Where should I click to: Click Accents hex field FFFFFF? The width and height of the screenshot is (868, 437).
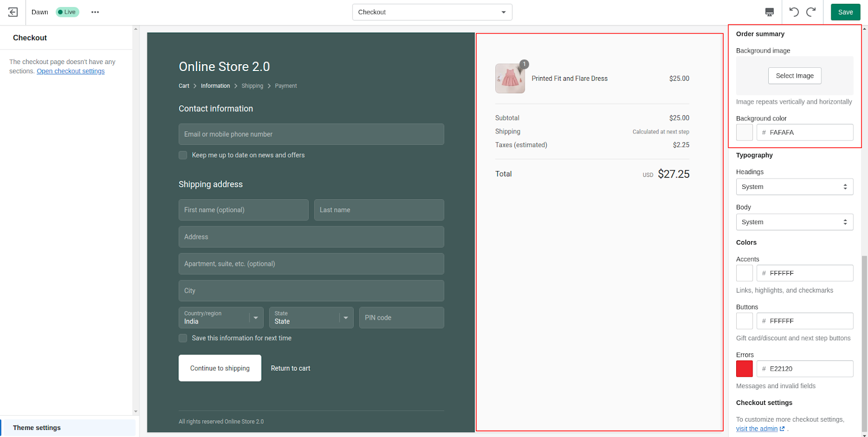pyautogui.click(x=805, y=273)
